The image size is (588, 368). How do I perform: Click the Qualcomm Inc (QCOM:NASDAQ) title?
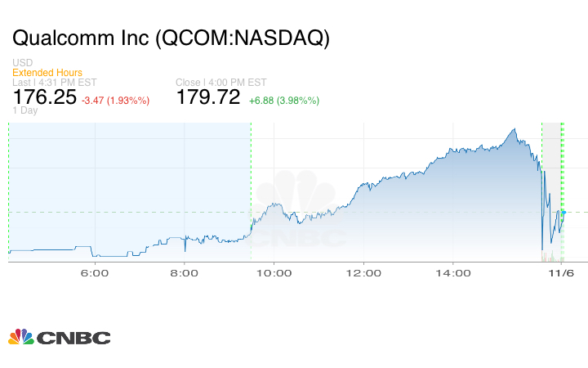171,38
